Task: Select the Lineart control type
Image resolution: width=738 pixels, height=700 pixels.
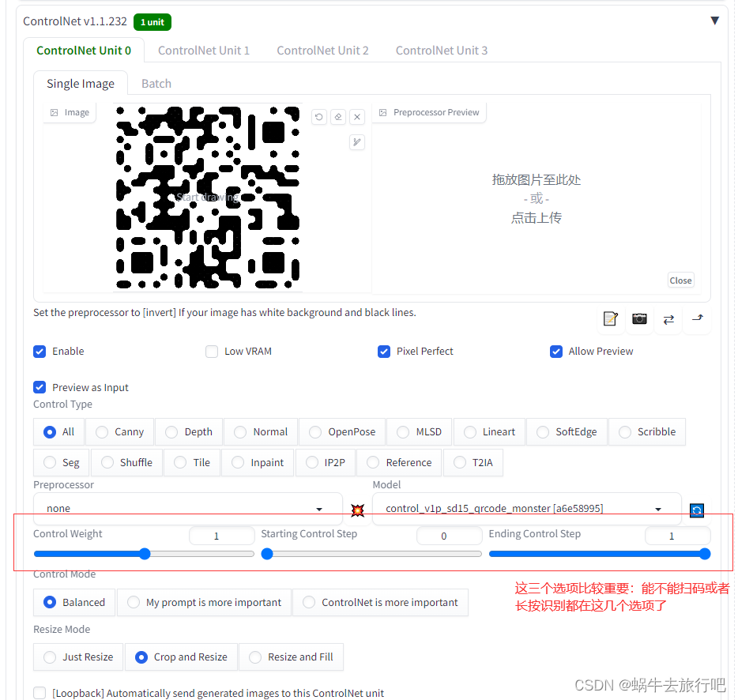Action: (x=489, y=432)
